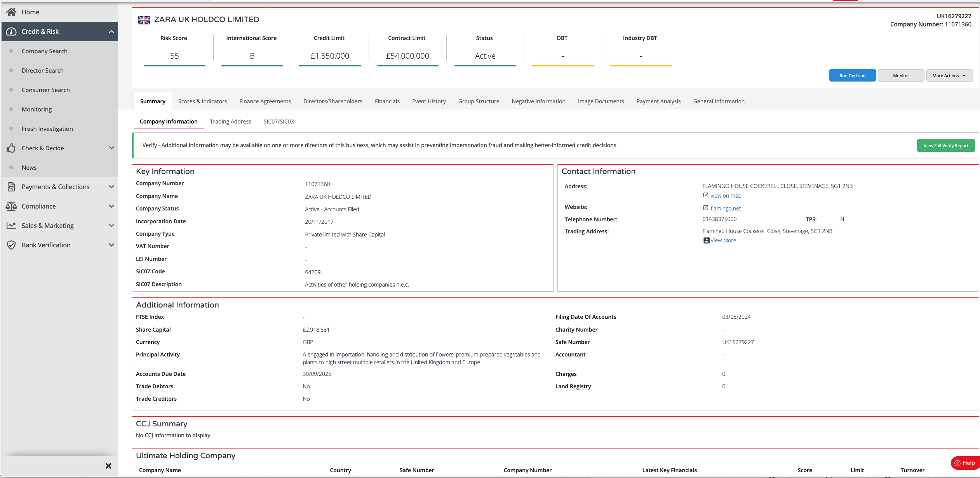Expand the Bank Verification chevron
980x478 pixels.
click(x=111, y=245)
